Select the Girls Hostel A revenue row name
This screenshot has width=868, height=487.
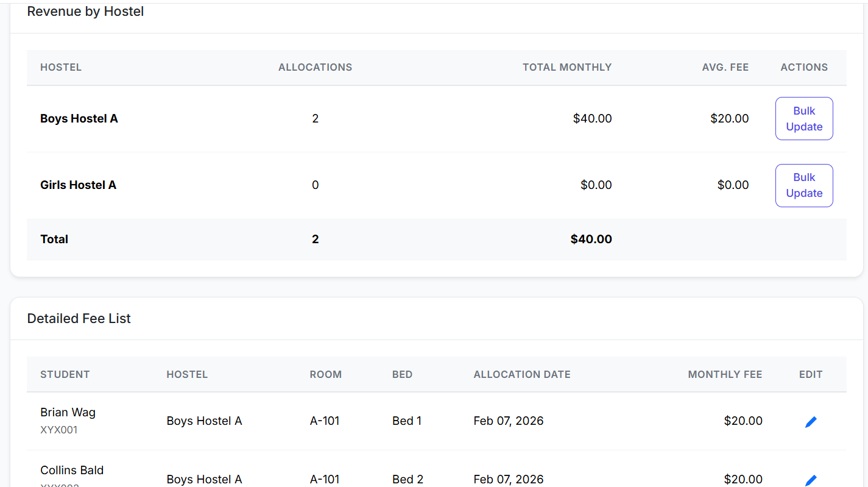tap(78, 185)
